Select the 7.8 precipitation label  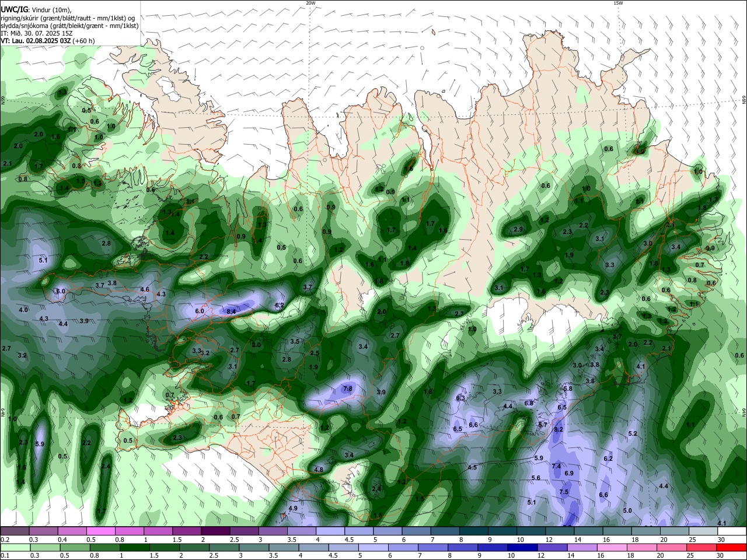[x=348, y=388]
